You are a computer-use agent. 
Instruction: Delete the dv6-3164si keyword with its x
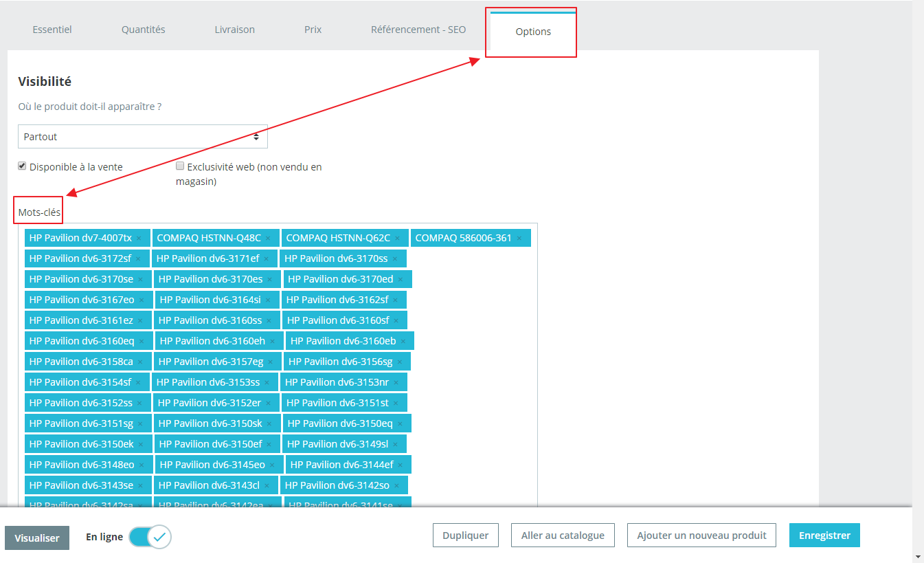[268, 300]
